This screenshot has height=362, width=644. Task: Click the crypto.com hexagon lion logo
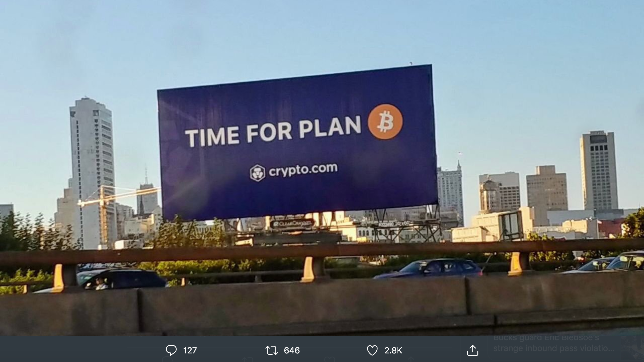[257, 173]
